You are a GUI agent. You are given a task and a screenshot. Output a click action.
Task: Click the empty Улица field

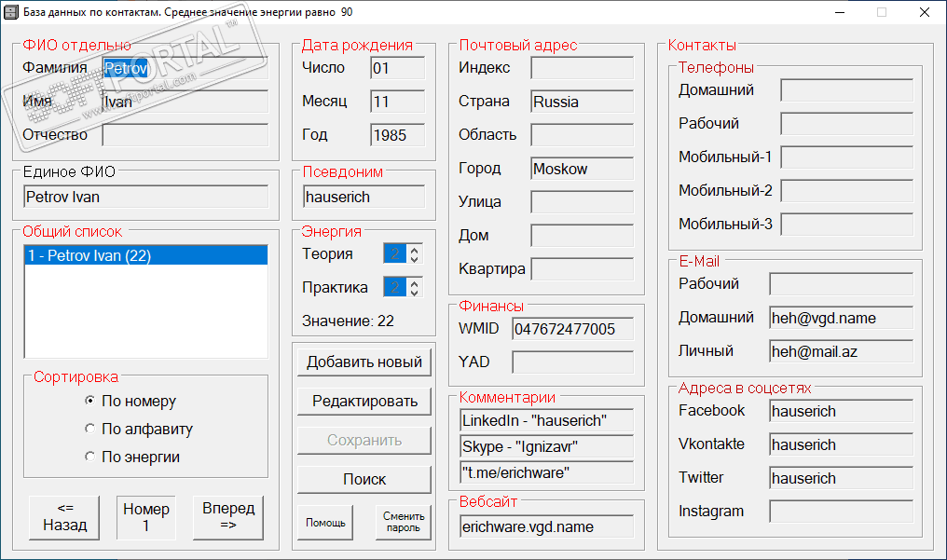pos(583,202)
